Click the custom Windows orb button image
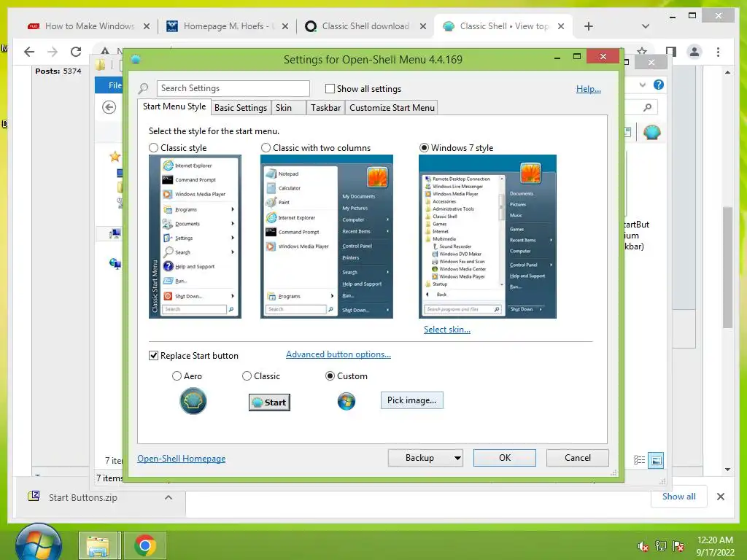Viewport: 747px width, 560px height. (347, 402)
